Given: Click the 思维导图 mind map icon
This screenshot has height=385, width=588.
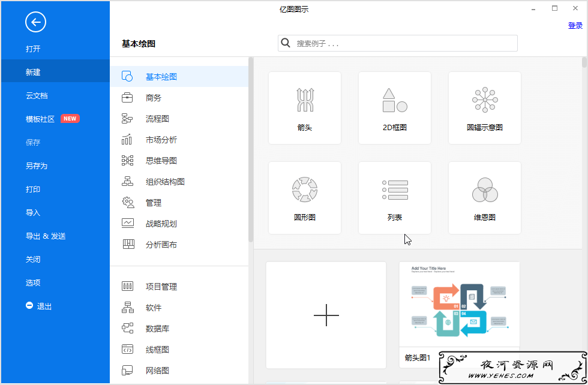Looking at the screenshot, I should coord(127,161).
